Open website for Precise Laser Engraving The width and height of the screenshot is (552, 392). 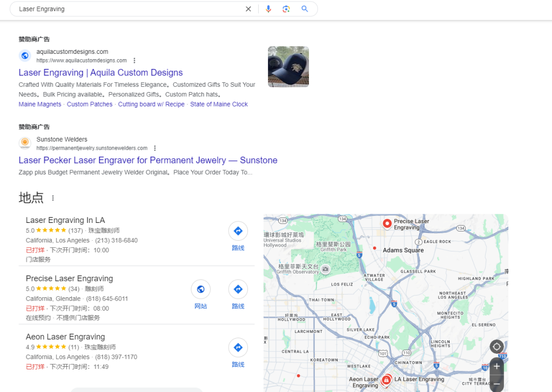201,290
